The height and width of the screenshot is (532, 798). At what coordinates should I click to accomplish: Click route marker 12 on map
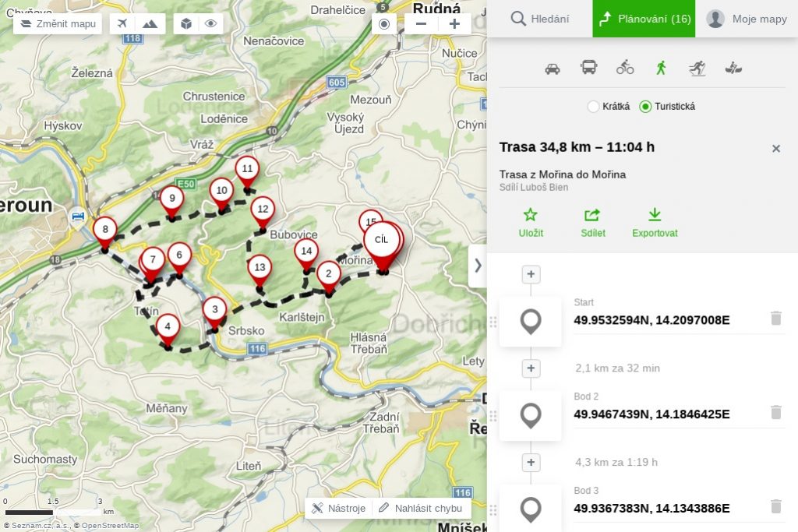coord(263,211)
